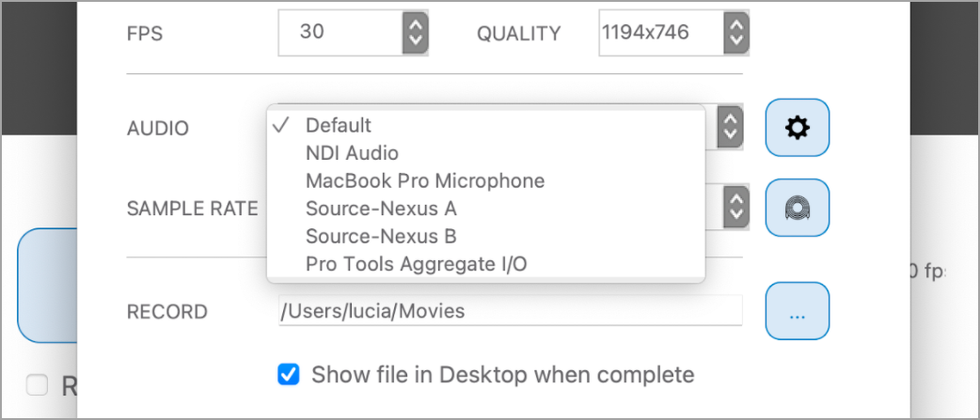Toggle the partially hidden checkbox at bottom left
Image resolution: width=980 pixels, height=420 pixels.
tap(38, 384)
